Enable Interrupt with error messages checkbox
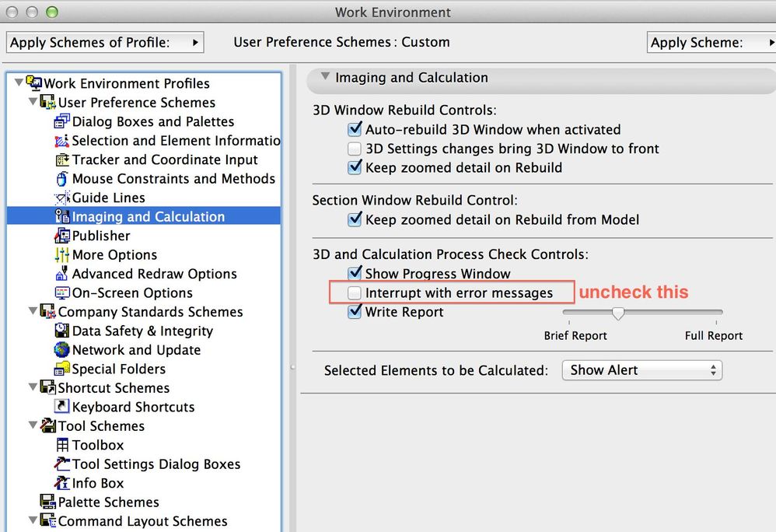This screenshot has width=776, height=532. pyautogui.click(x=355, y=293)
